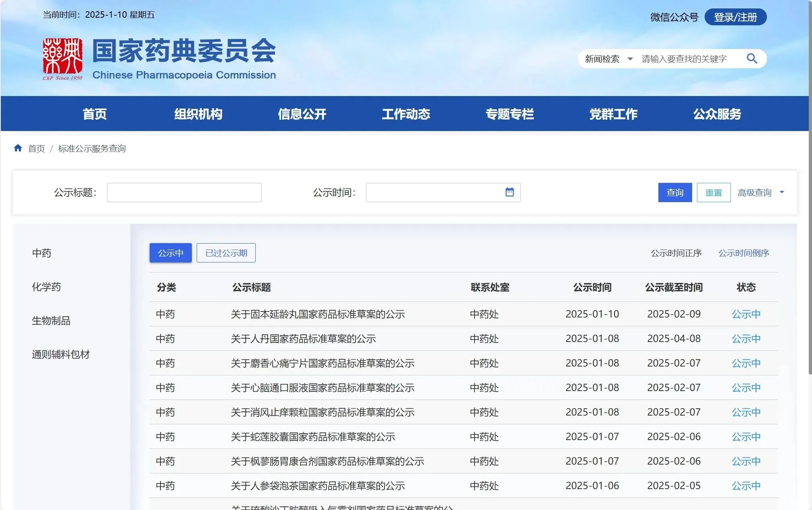Screen dimensions: 812x510
Task: Select the 化学药 category in sidebar
Action: pyautogui.click(x=46, y=287)
